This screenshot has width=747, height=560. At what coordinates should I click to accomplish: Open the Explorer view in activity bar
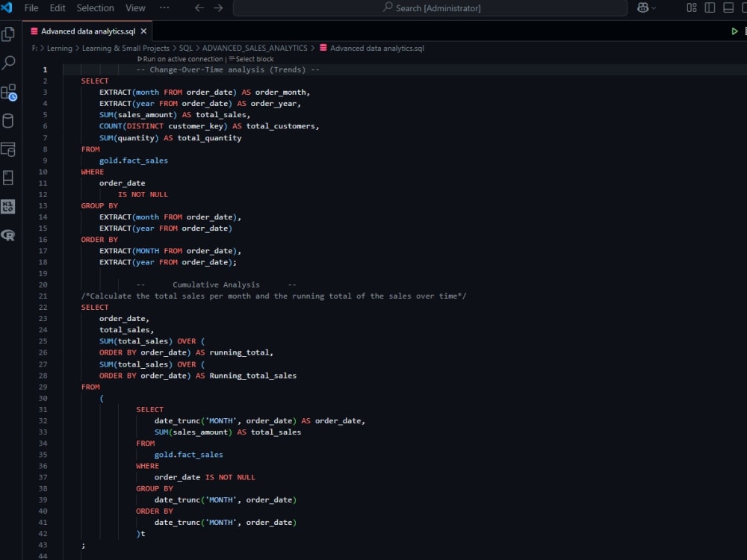coord(8,34)
